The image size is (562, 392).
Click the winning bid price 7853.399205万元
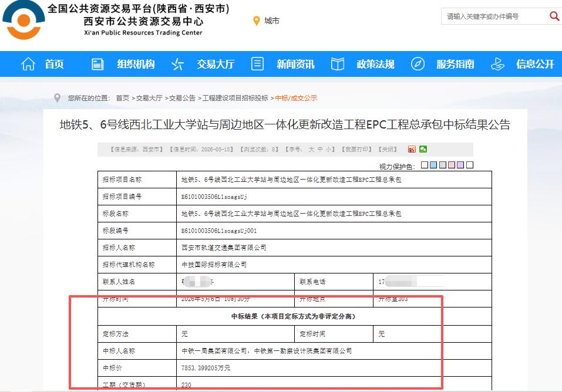coord(206,368)
